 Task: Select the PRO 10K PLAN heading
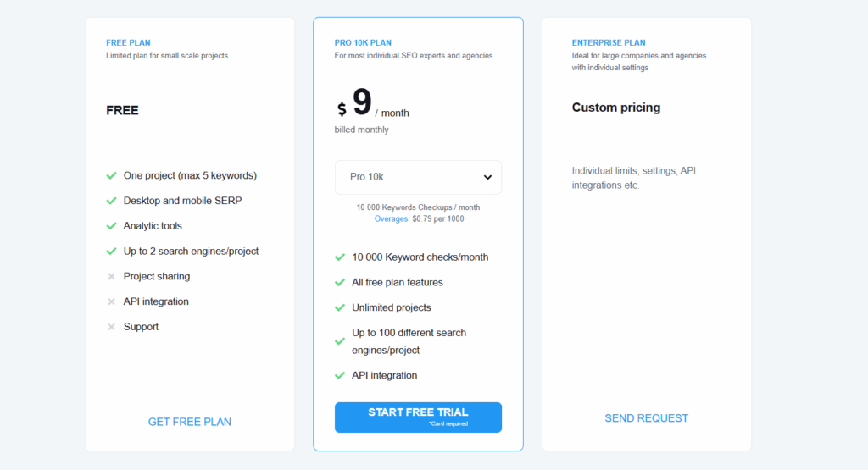(363, 42)
